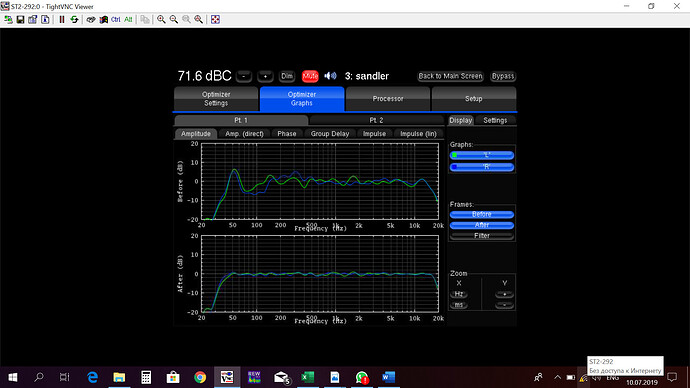Enable the Filter frame
Viewport: 690px width, 388px height.
[x=482, y=236]
